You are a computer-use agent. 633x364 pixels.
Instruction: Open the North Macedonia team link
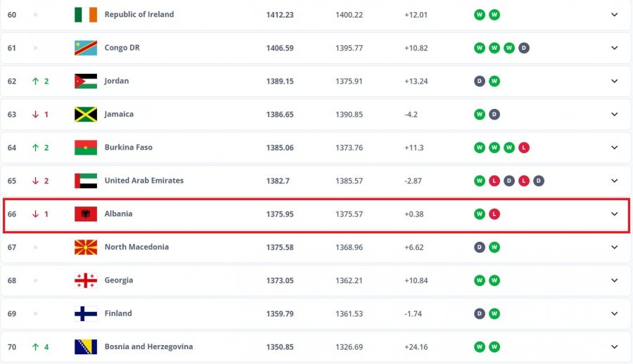pyautogui.click(x=136, y=247)
